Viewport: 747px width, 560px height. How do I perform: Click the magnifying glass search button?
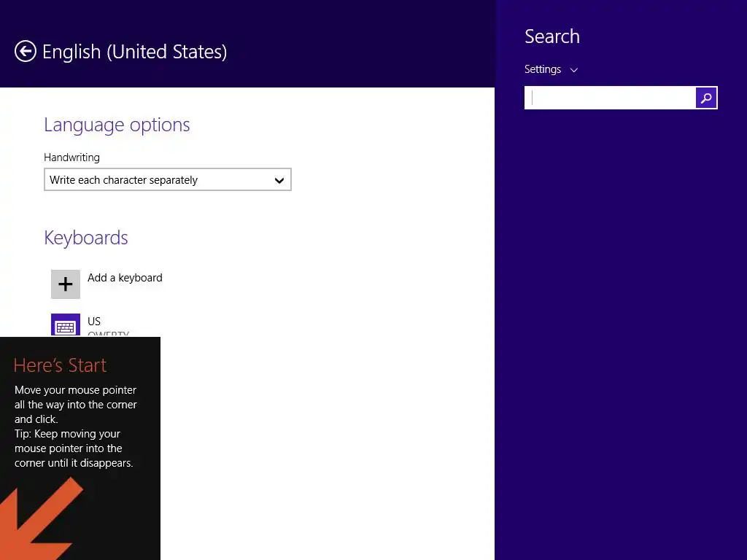(x=706, y=98)
